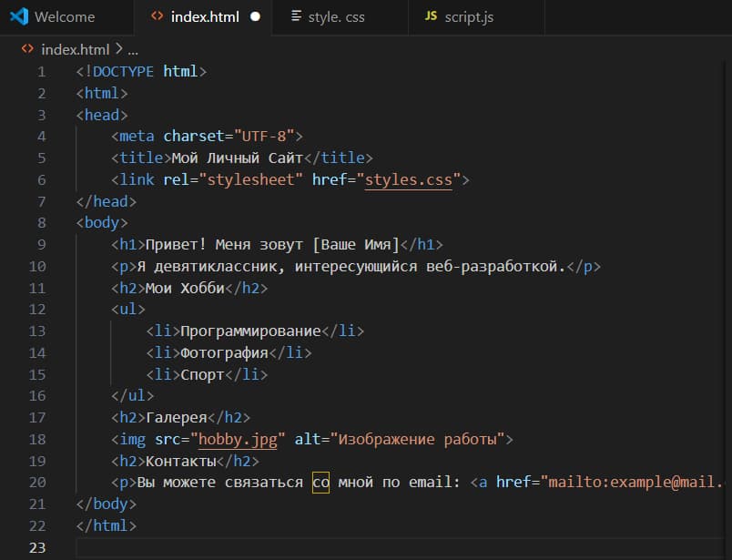The width and height of the screenshot is (732, 560).
Task: Click the HTML file icon on index.html tab
Action: 158,15
